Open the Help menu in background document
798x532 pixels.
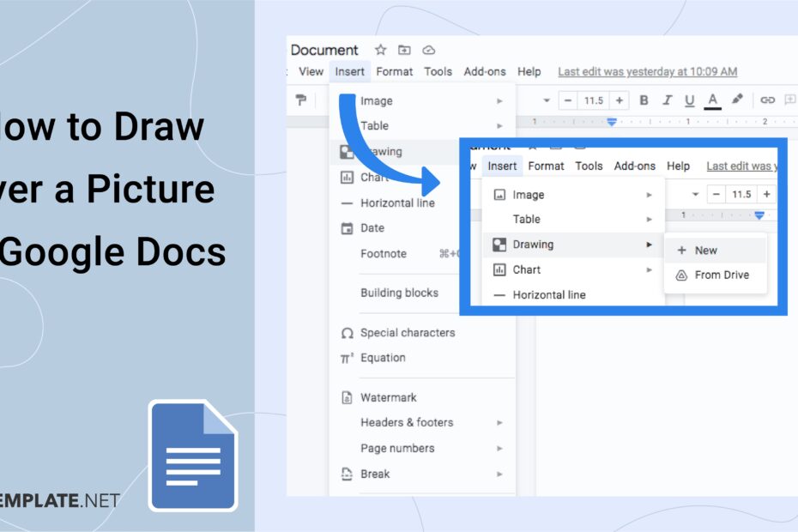click(x=529, y=72)
